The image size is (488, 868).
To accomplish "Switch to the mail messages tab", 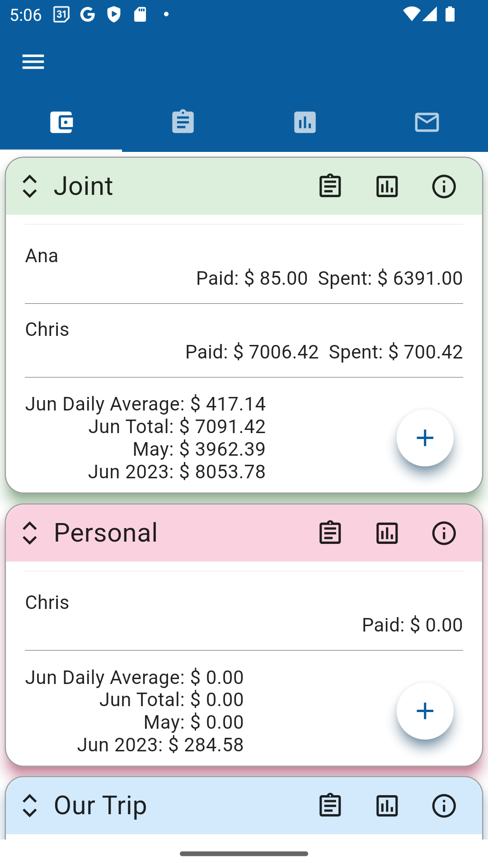I will pos(427,122).
